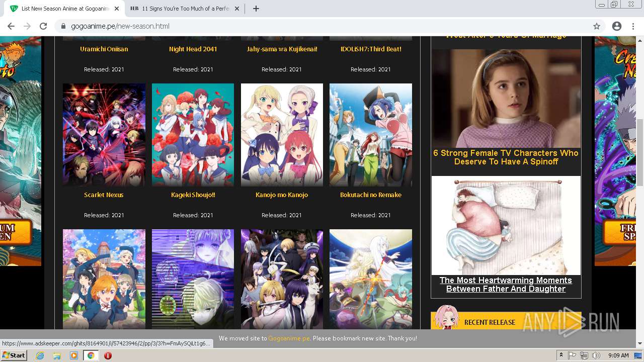Open the purple glitch-style anime poster
The image size is (644, 362).
pyautogui.click(x=193, y=279)
